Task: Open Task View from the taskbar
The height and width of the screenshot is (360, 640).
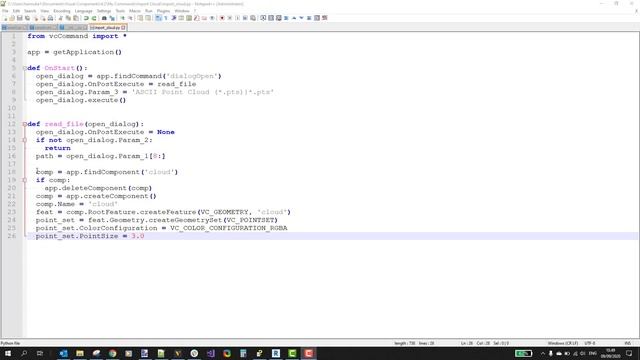Action: (x=40, y=353)
